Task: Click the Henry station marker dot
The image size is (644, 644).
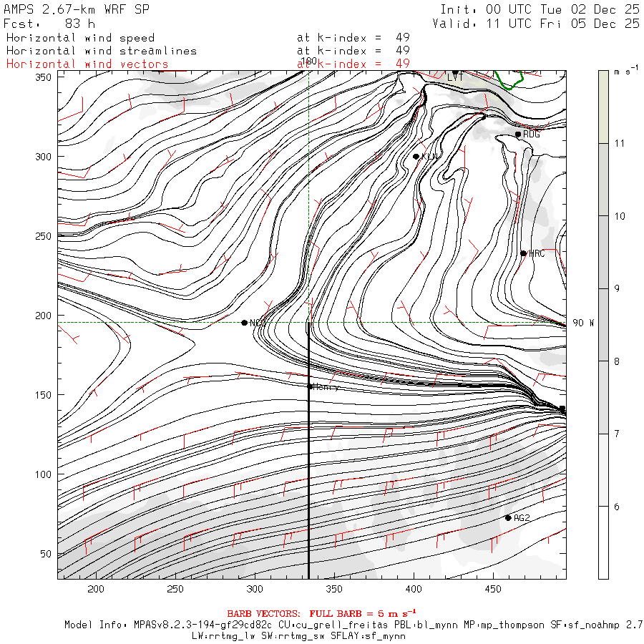Action: click(x=310, y=386)
